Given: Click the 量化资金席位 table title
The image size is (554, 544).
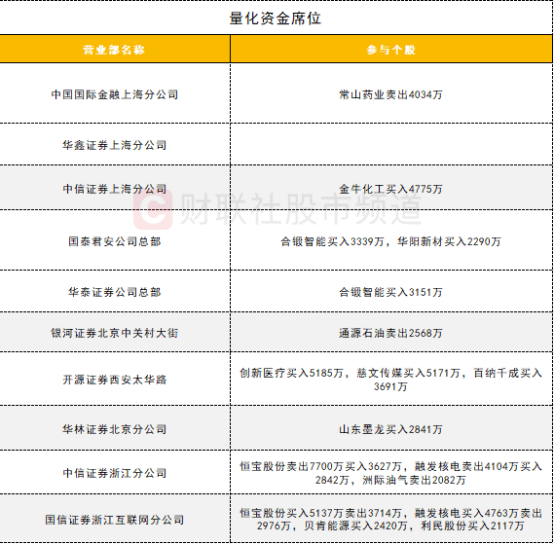Looking at the screenshot, I should (275, 18).
